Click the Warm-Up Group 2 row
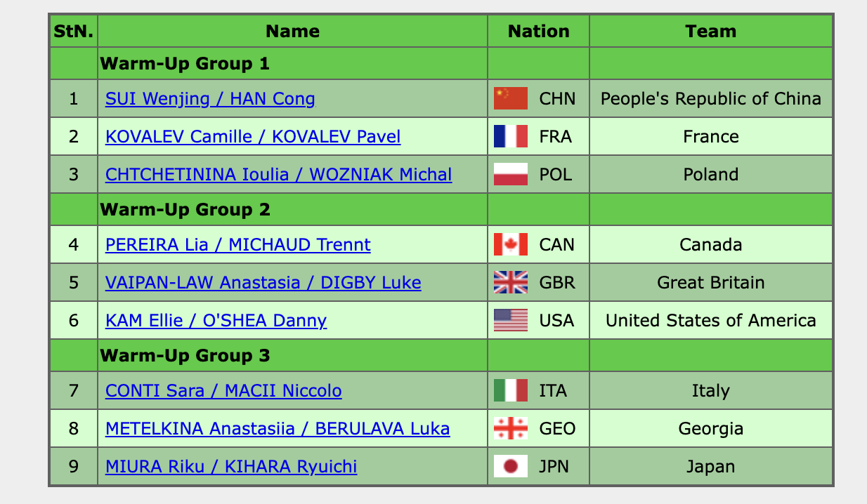The width and height of the screenshot is (867, 504). pyautogui.click(x=185, y=210)
